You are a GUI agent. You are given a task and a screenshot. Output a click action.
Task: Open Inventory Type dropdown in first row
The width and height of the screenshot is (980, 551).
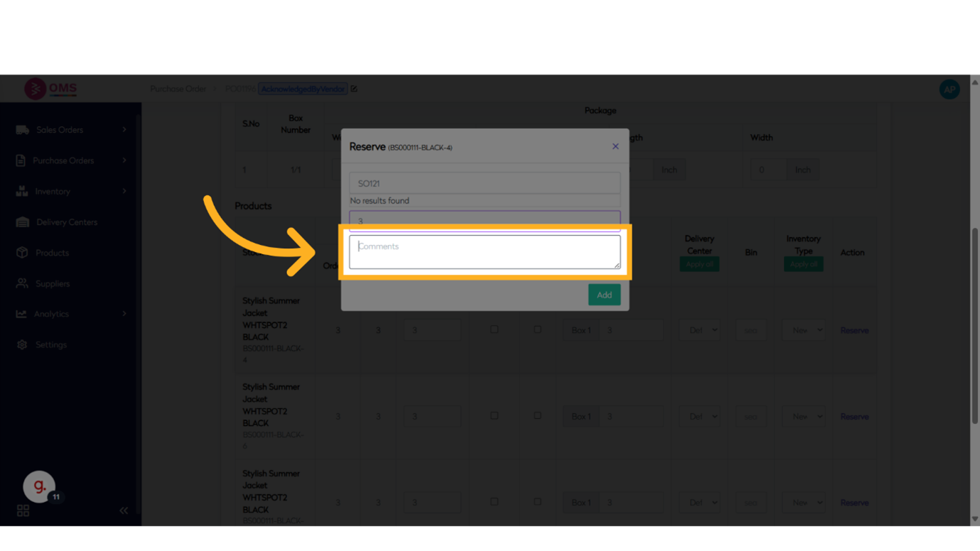803,330
